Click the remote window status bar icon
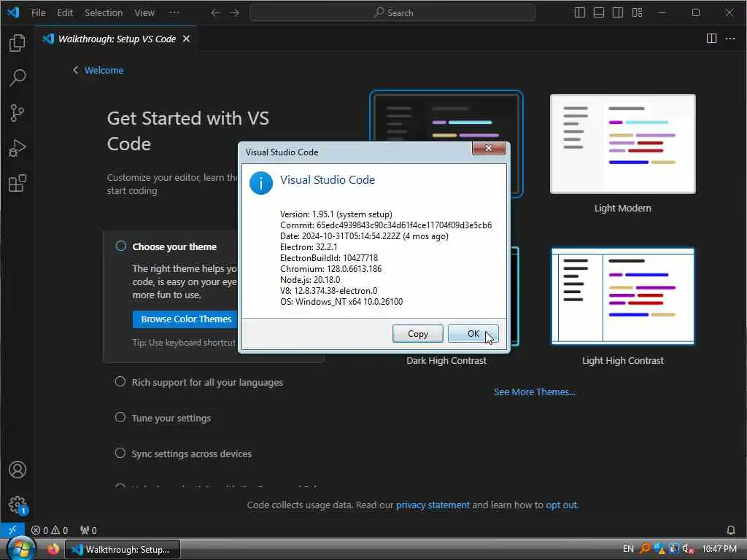 [12, 530]
